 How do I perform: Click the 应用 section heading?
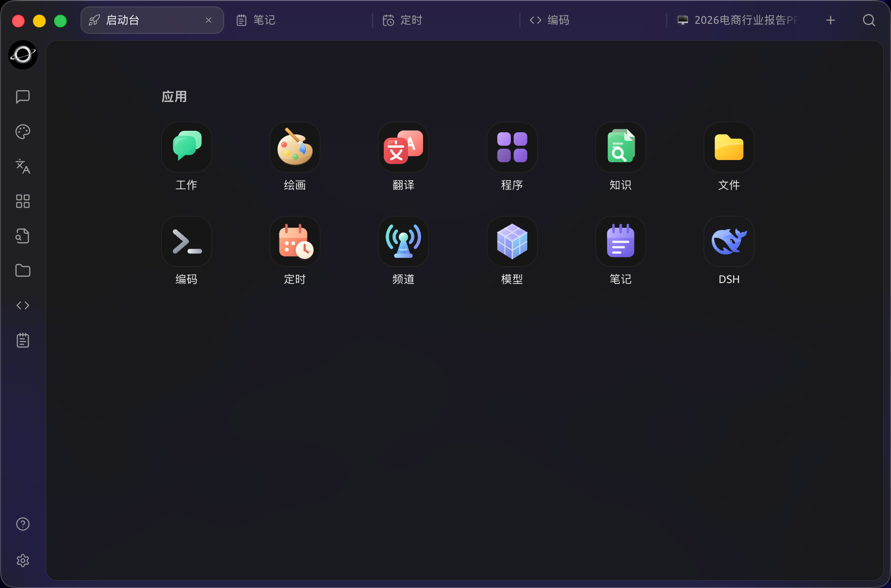pos(174,96)
